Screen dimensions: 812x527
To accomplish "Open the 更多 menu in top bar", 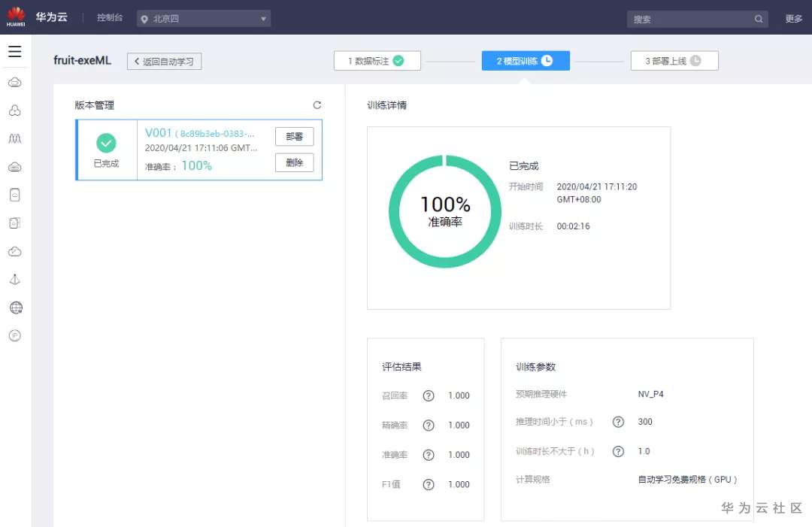I will click(793, 19).
